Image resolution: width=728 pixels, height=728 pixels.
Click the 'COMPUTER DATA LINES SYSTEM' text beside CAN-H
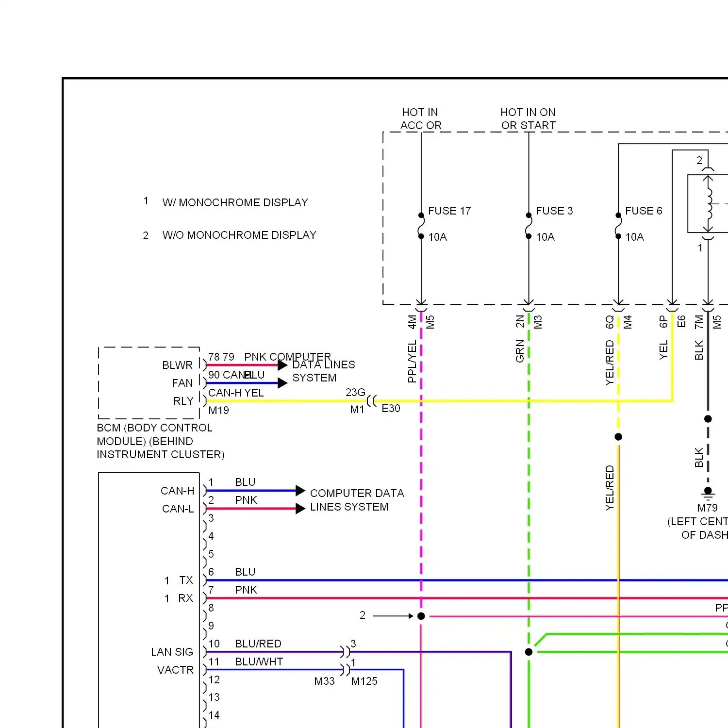(x=357, y=500)
